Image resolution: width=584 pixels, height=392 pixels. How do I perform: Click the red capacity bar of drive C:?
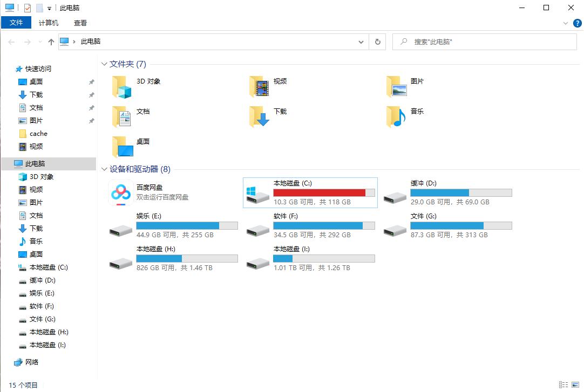click(x=318, y=193)
